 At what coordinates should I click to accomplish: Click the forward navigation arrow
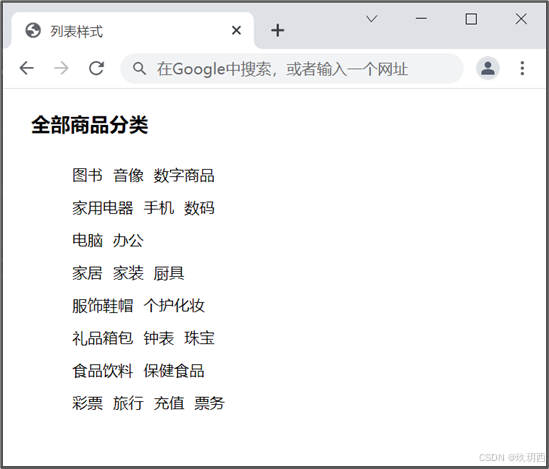point(61,68)
